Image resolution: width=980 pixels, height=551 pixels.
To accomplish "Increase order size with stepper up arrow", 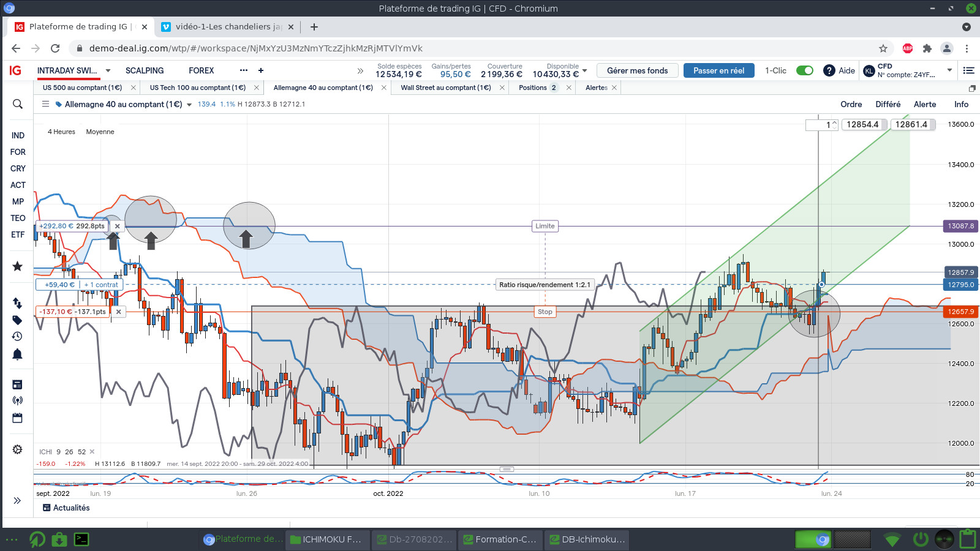I will pyautogui.click(x=834, y=123).
